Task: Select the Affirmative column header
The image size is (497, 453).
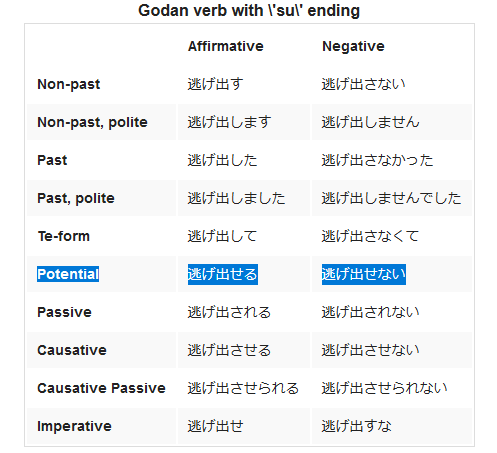Action: tap(226, 46)
